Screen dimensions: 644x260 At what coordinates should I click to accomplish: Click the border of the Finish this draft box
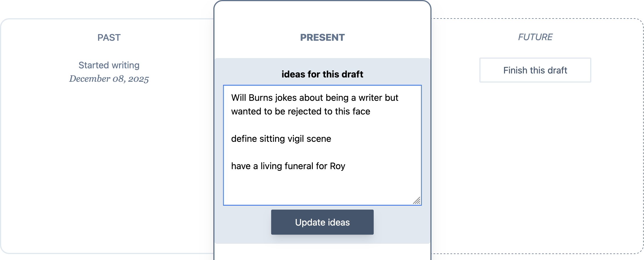(x=535, y=59)
